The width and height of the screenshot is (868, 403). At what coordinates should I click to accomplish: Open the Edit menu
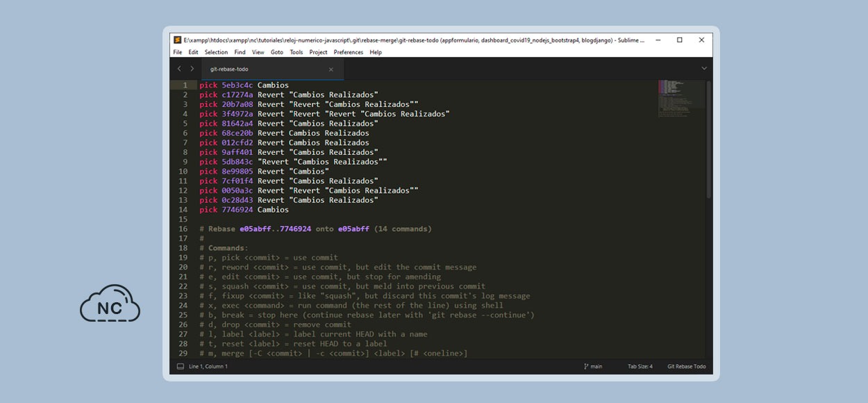[193, 52]
